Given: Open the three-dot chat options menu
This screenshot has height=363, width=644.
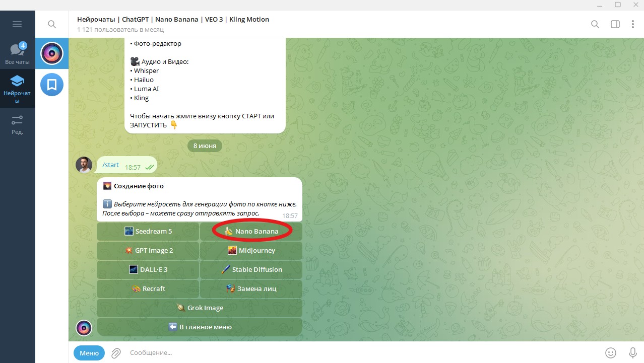Looking at the screenshot, I should click(633, 24).
